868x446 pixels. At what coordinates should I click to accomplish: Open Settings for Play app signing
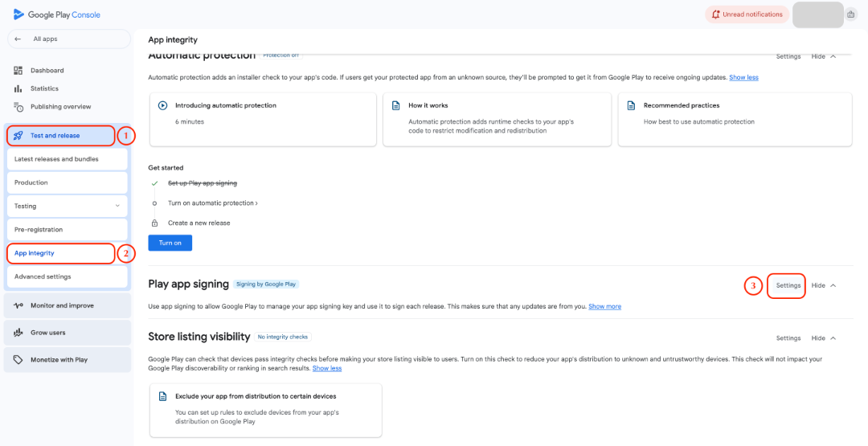coord(788,285)
